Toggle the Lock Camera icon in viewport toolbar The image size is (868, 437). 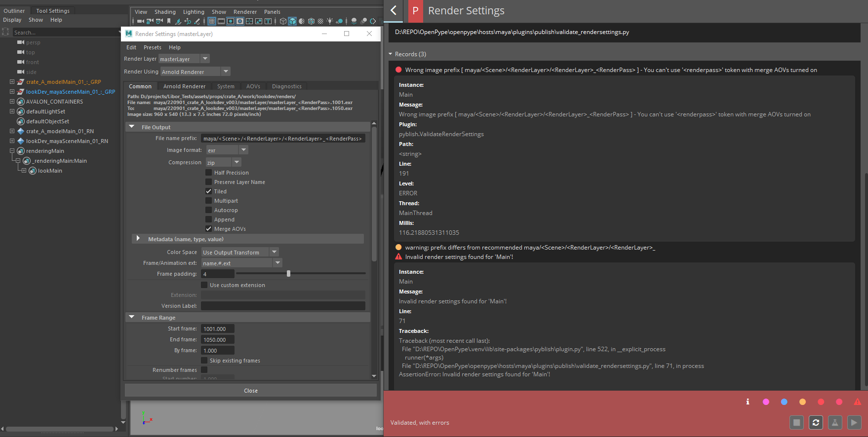[x=150, y=21]
